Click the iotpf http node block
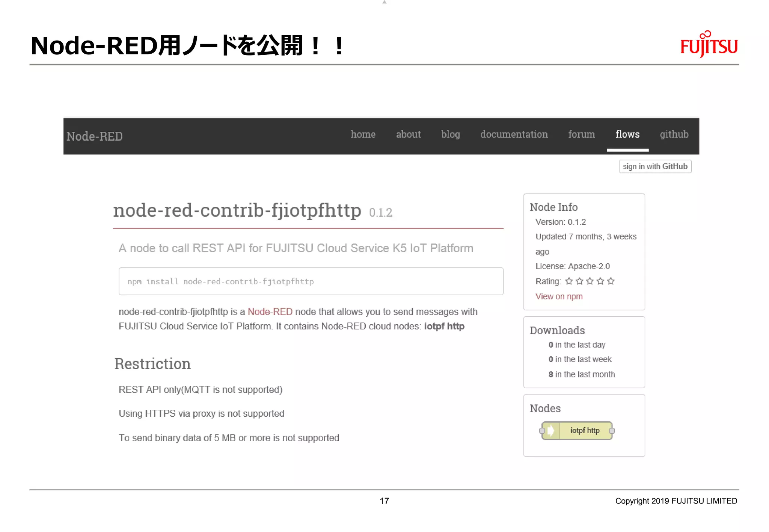This screenshot has width=769, height=532. (x=577, y=431)
